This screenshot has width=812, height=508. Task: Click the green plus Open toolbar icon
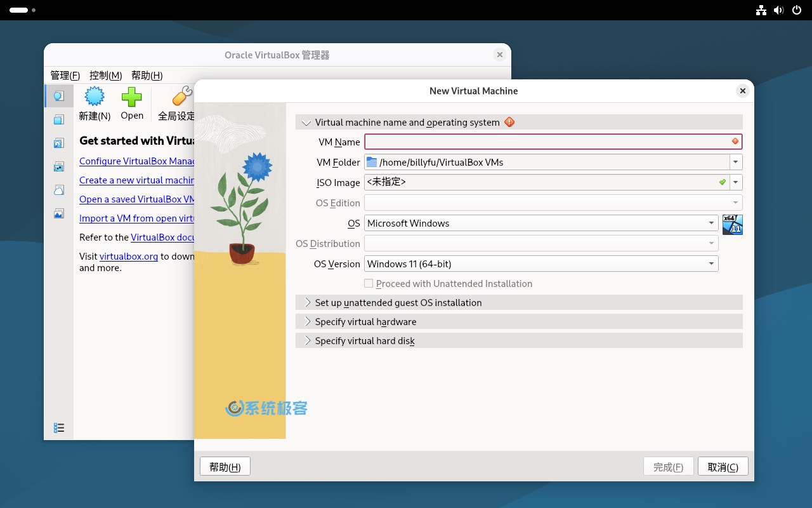pyautogui.click(x=132, y=97)
